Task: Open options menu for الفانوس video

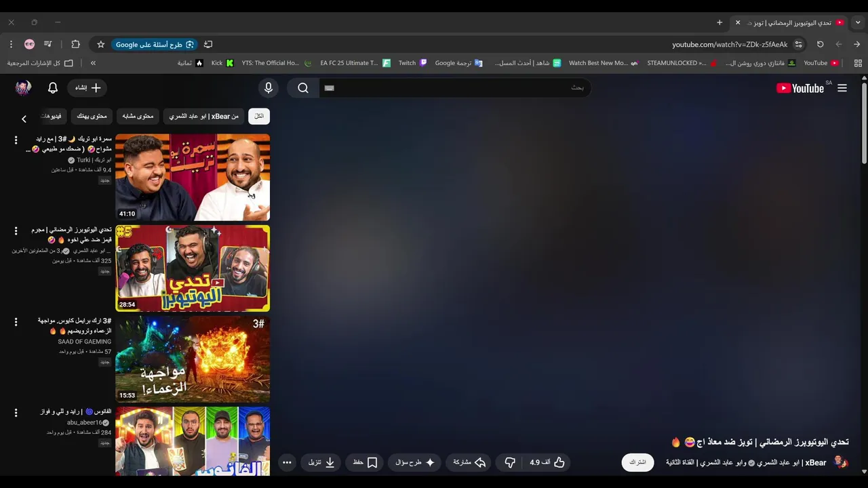Action: [16, 413]
